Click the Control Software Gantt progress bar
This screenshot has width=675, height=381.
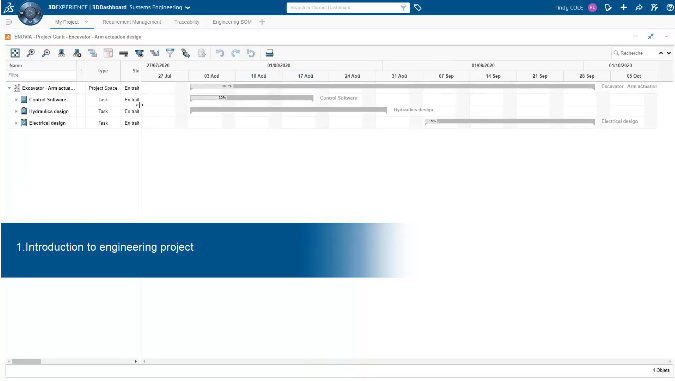251,98
